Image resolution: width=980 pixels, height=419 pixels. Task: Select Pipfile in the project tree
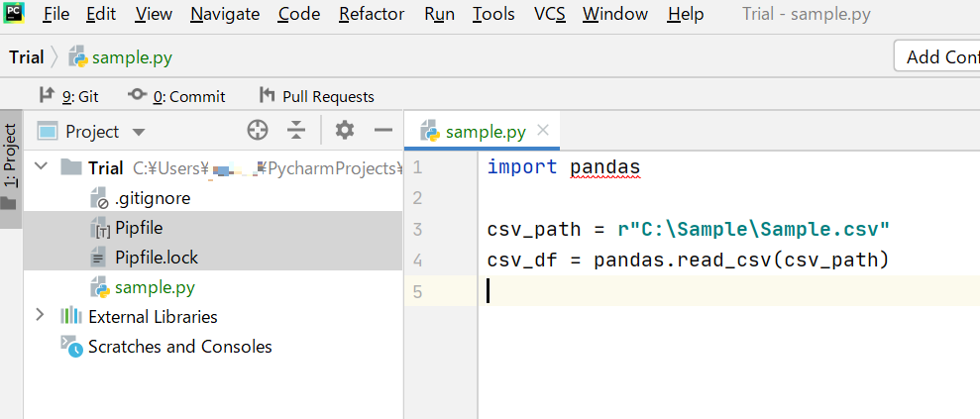point(212,228)
